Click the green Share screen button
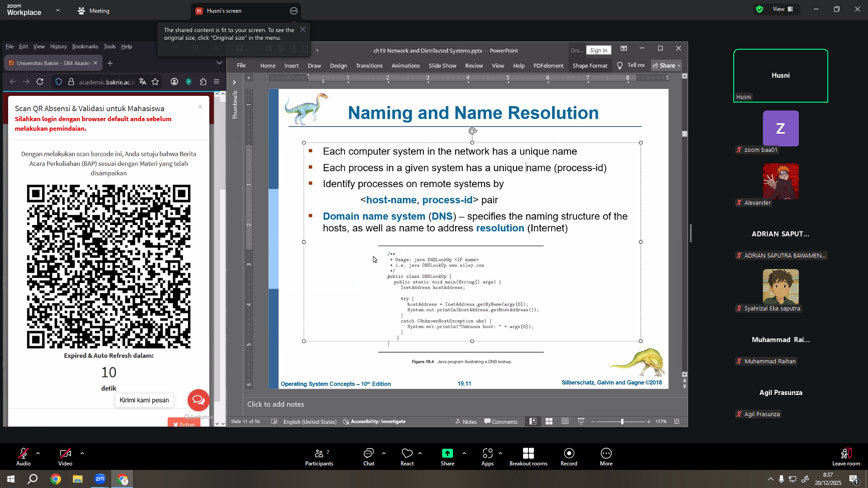The image size is (868, 488). 448,457
